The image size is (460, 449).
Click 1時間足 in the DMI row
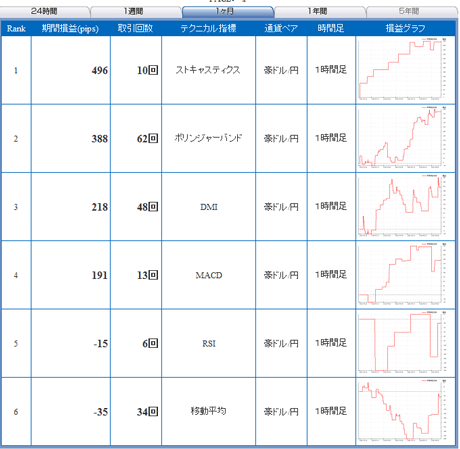coord(331,207)
